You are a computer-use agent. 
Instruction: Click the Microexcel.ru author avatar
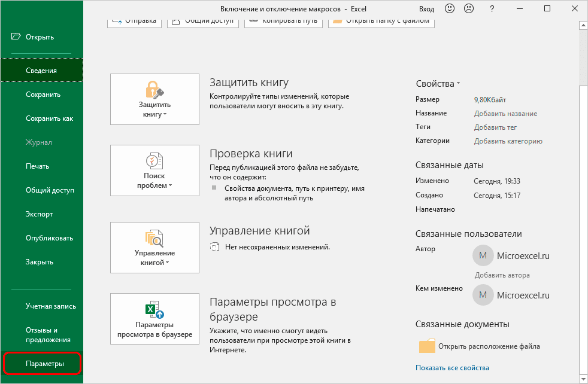click(483, 255)
